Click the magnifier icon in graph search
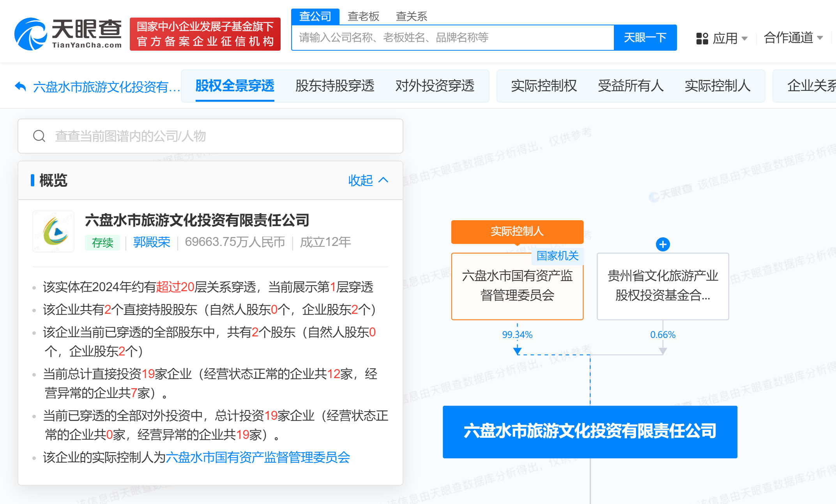 click(39, 136)
